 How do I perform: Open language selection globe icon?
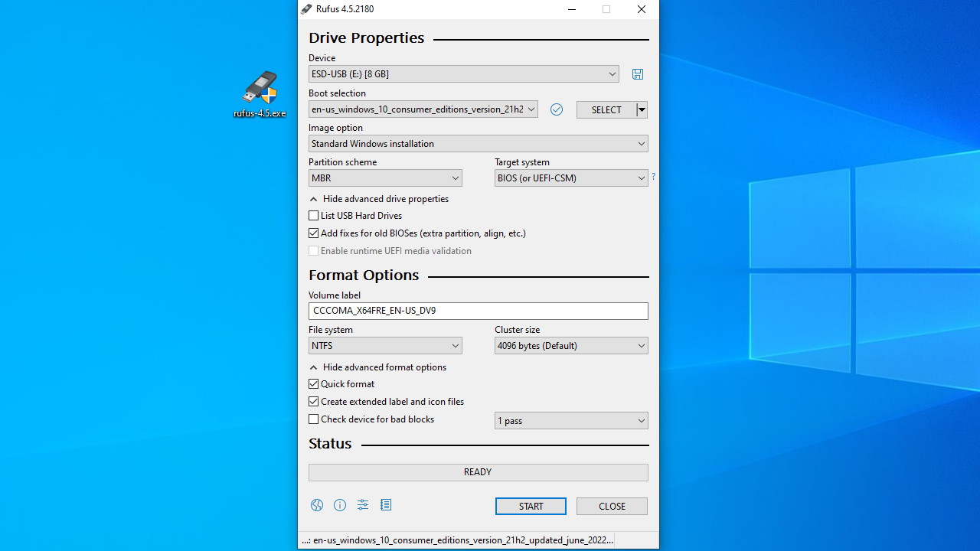pos(317,505)
